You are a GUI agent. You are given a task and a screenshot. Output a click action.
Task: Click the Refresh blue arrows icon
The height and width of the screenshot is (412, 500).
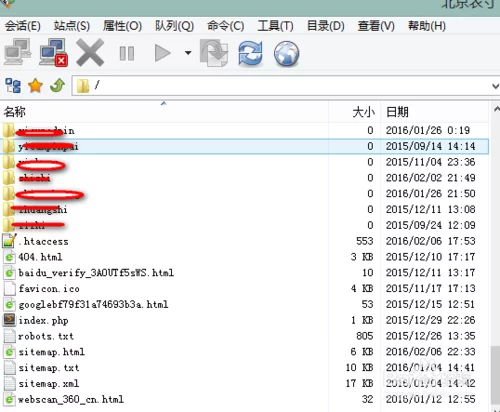[250, 53]
